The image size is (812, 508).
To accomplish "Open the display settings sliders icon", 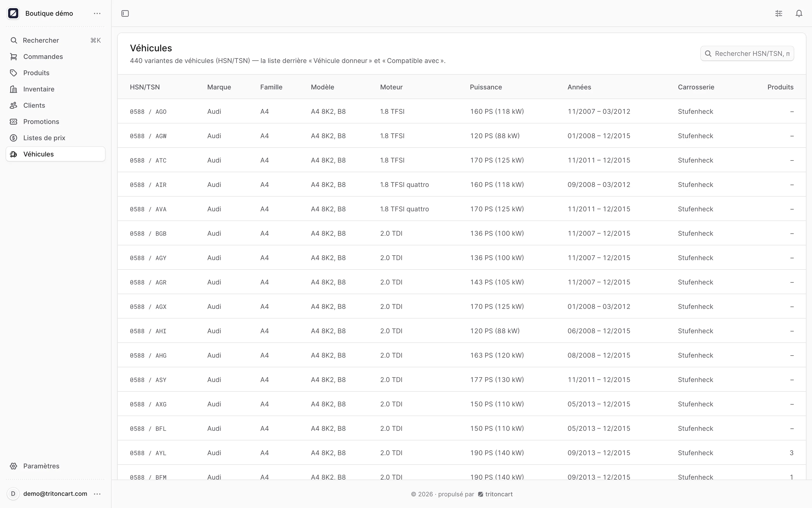I will point(779,13).
